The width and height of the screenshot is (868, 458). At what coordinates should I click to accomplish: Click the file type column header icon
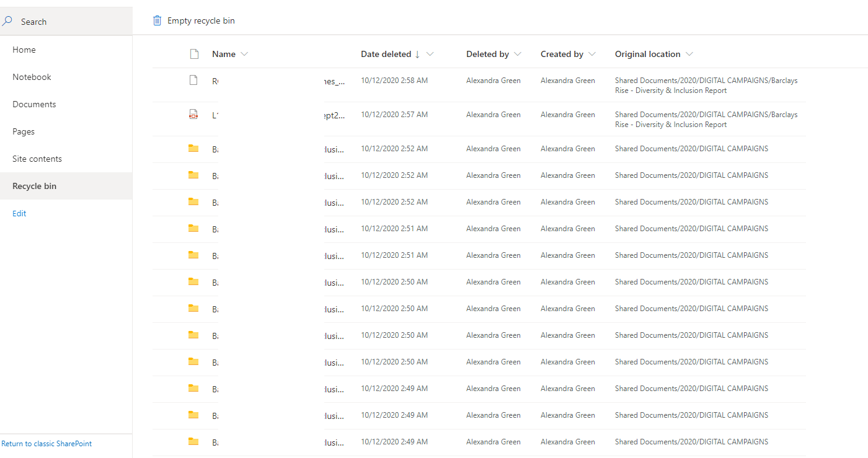[194, 54]
